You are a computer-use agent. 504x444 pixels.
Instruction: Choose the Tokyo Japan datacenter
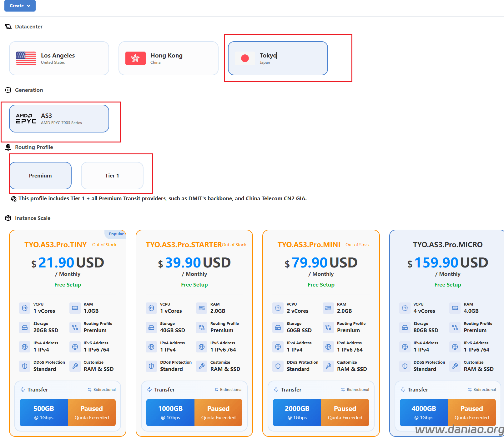pos(278,58)
